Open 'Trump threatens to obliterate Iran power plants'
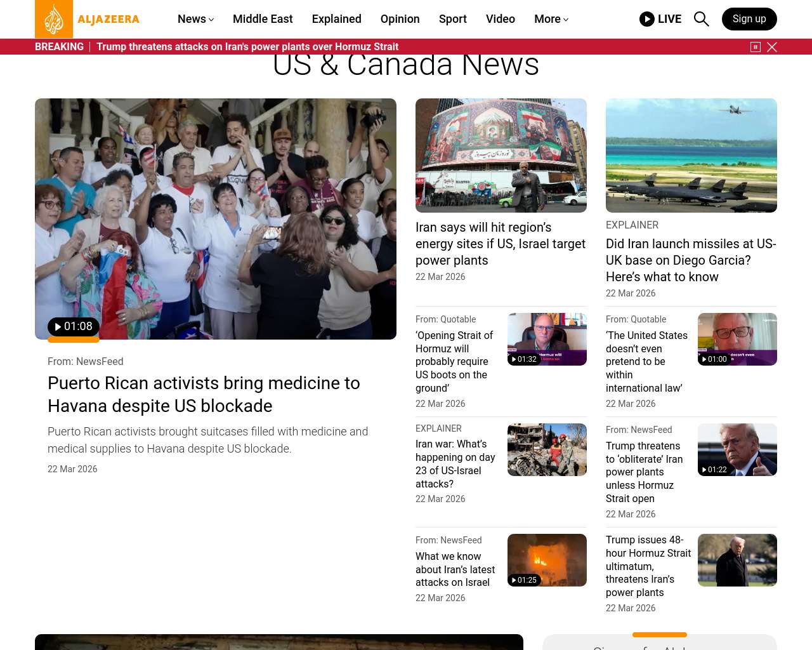Screen dimensions: 812x650 tap(645, 472)
